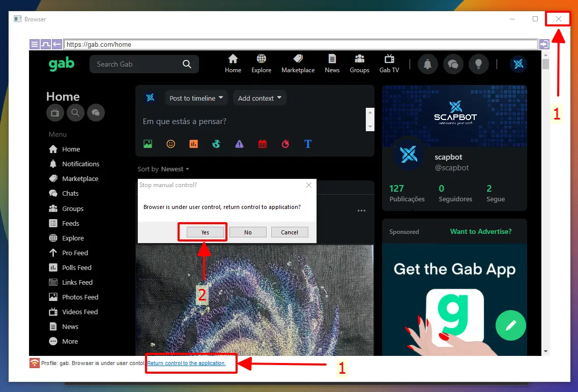
Task: Click the lightbulb icon in top bar
Action: [478, 64]
